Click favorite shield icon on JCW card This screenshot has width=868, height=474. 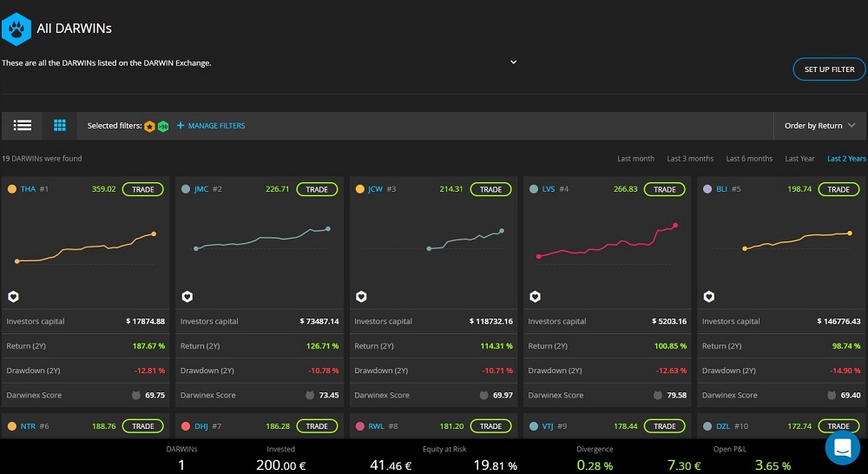click(361, 297)
